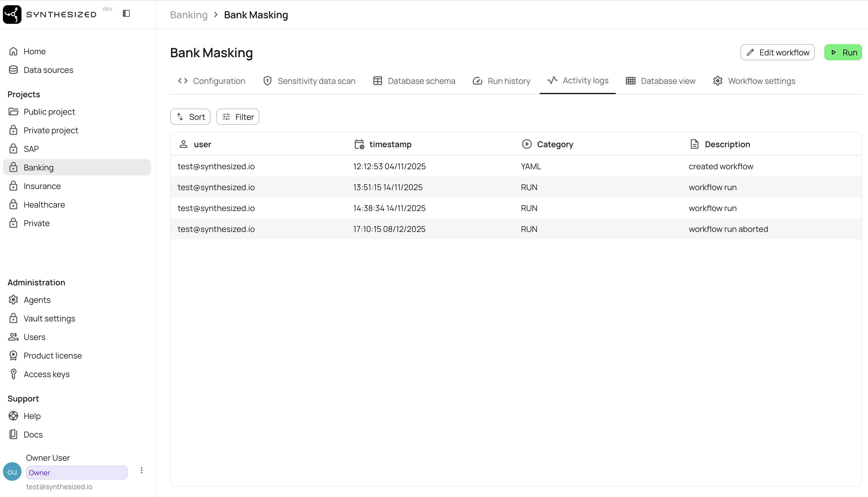
Task: Switch to the Sensitivity data scan tab
Action: (x=309, y=81)
